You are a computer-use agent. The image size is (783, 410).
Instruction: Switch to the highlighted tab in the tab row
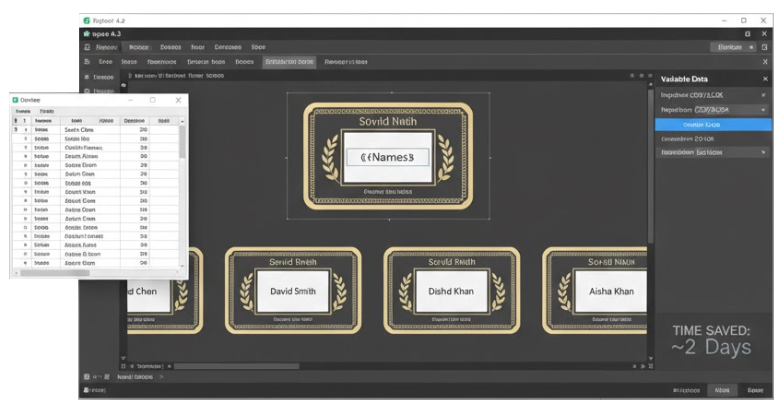[289, 62]
